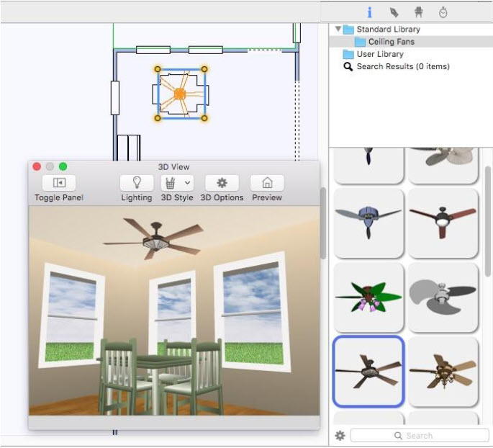The height and width of the screenshot is (448, 493).
Task: Collapse the Standard Library tree
Action: click(338, 29)
